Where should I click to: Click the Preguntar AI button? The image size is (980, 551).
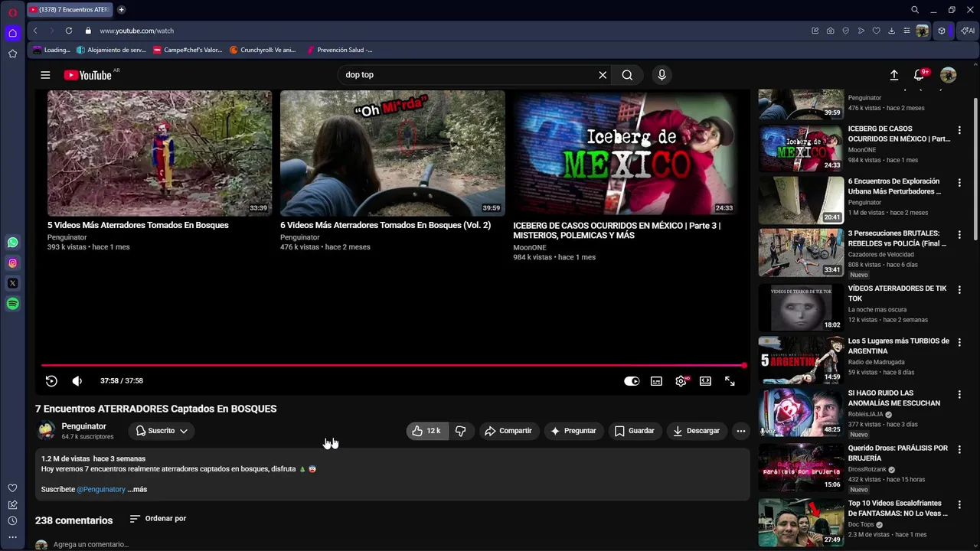click(573, 431)
